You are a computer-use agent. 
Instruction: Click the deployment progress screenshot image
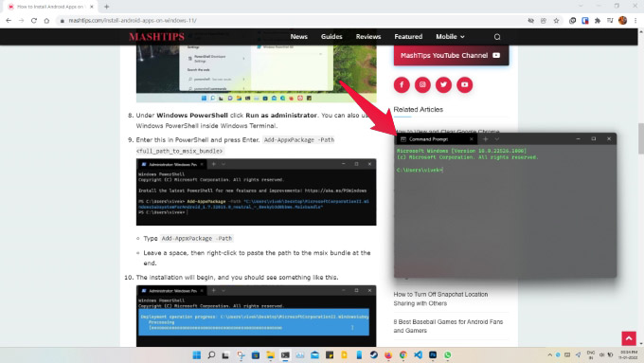click(x=257, y=316)
